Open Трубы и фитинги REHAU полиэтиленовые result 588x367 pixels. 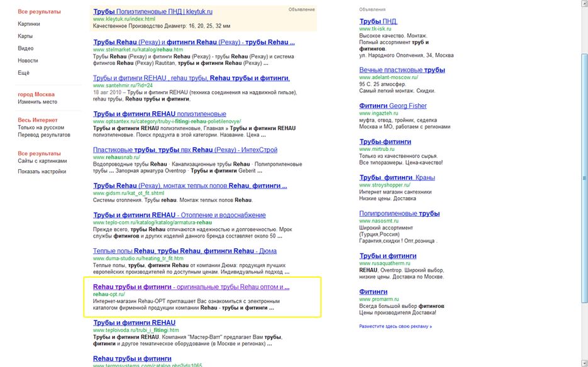click(159, 114)
